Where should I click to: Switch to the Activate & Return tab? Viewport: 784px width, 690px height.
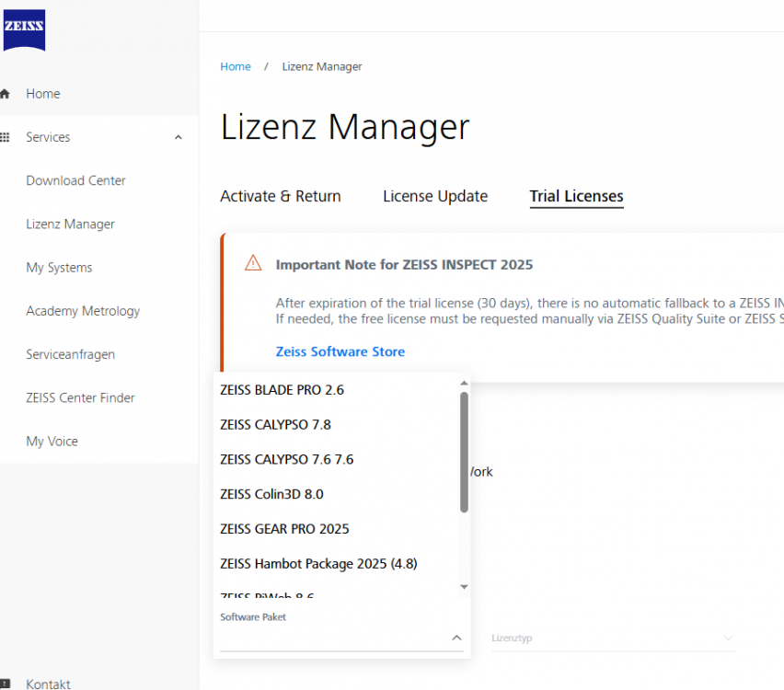[280, 196]
